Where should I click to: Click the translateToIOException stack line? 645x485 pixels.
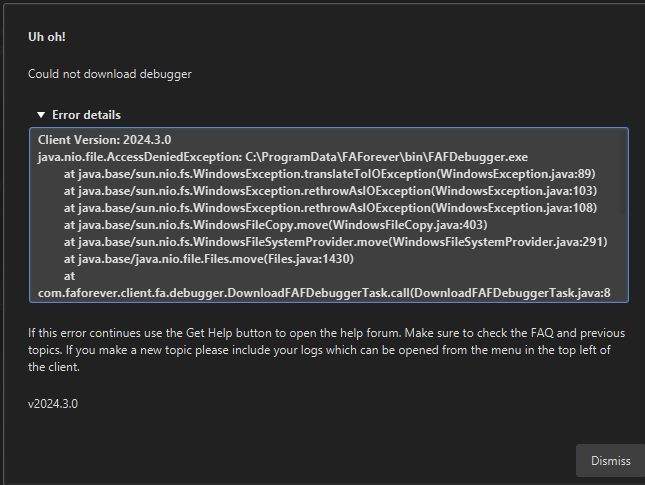(x=329, y=174)
